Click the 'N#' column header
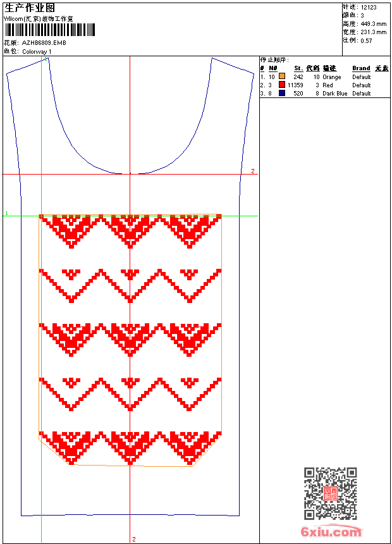 tap(273, 68)
